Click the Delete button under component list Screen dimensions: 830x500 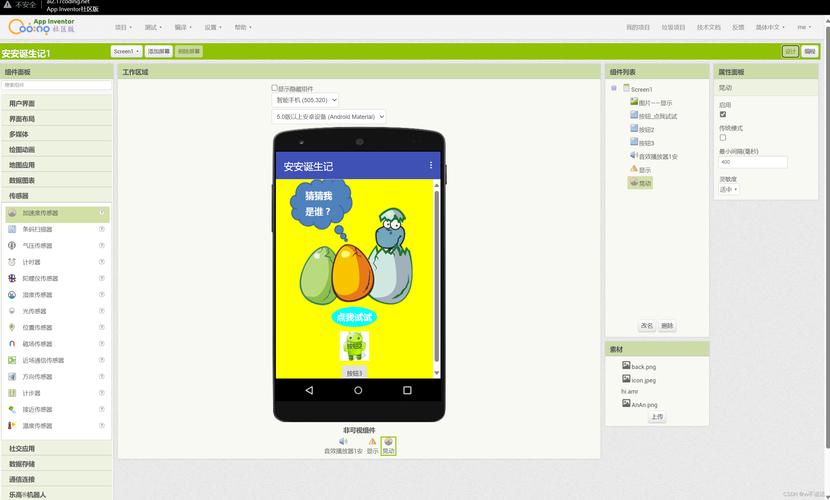pyautogui.click(x=667, y=326)
